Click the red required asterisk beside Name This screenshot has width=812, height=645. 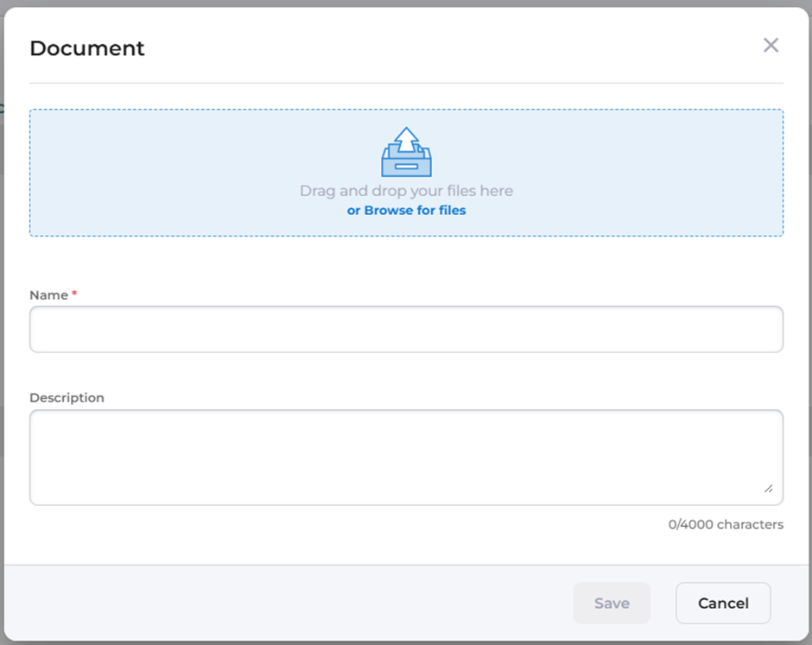pyautogui.click(x=74, y=294)
